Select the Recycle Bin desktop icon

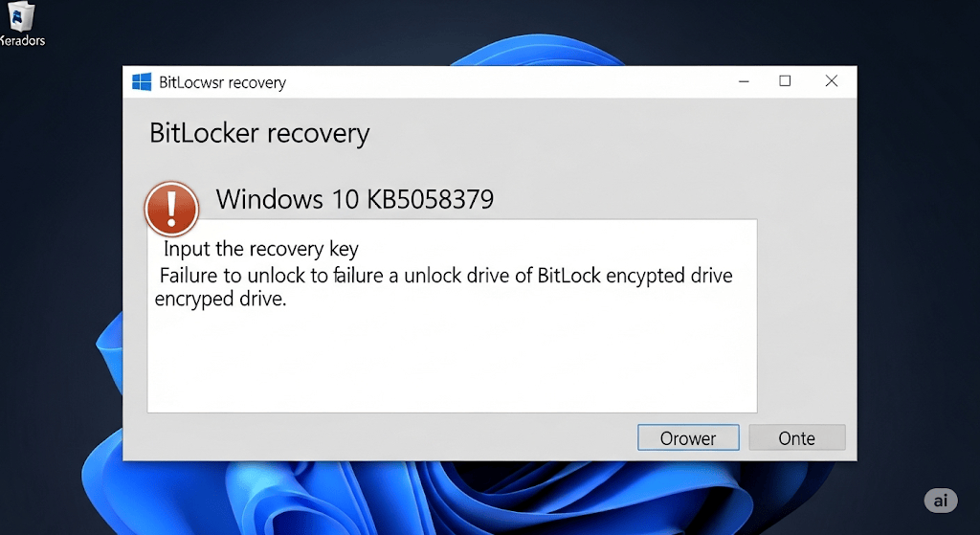20,15
